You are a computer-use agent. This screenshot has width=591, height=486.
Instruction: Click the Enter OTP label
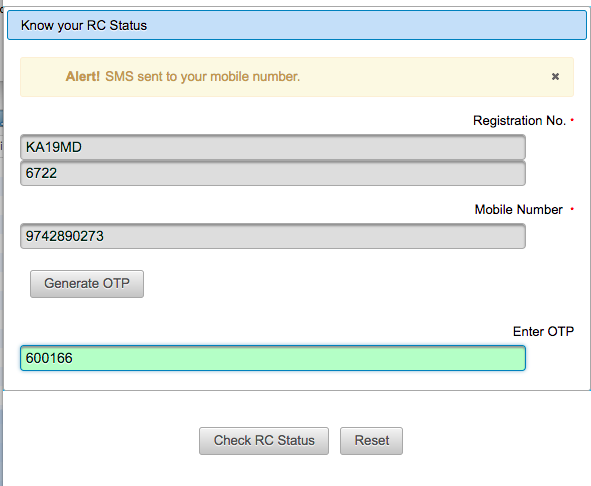(x=543, y=331)
